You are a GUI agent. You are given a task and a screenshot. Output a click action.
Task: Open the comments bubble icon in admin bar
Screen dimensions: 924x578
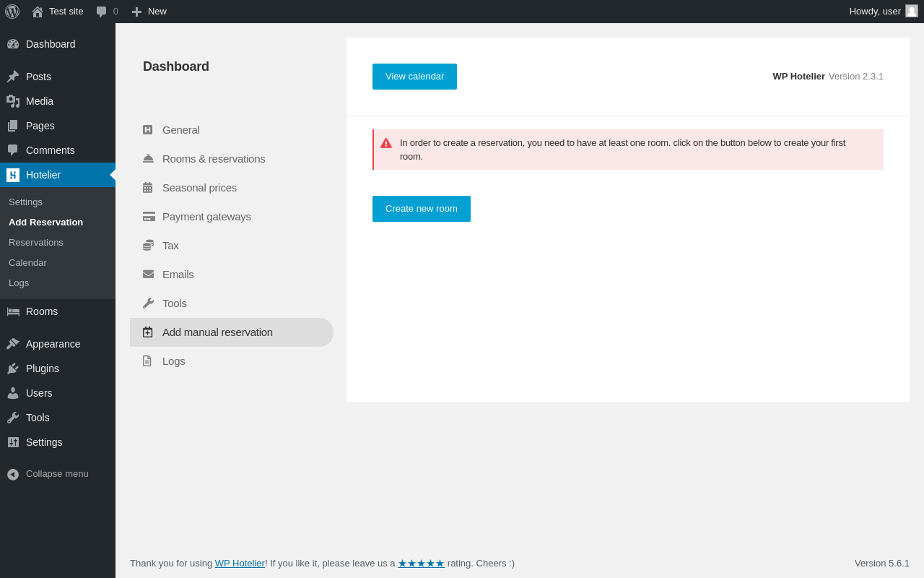(x=101, y=12)
